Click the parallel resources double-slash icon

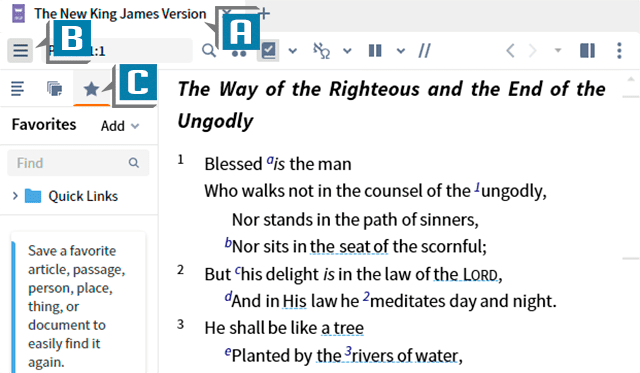tap(424, 51)
